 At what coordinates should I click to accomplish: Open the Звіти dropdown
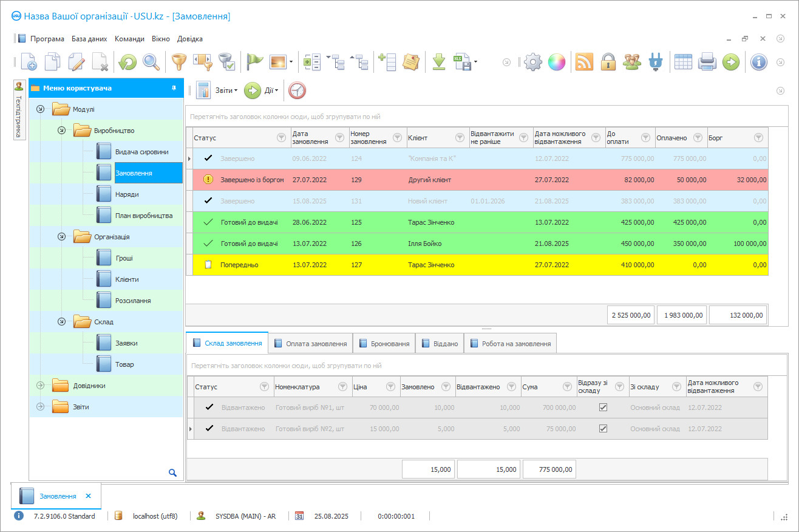tap(226, 90)
